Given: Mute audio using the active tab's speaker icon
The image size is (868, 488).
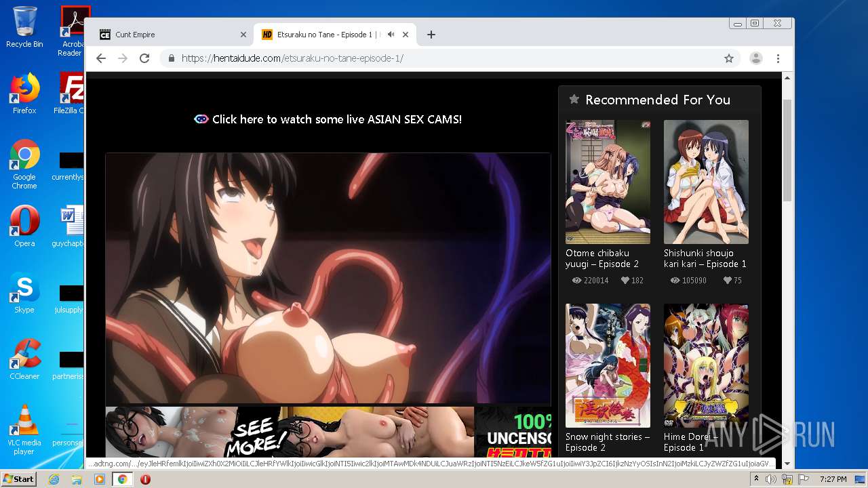Looking at the screenshot, I should coord(391,35).
